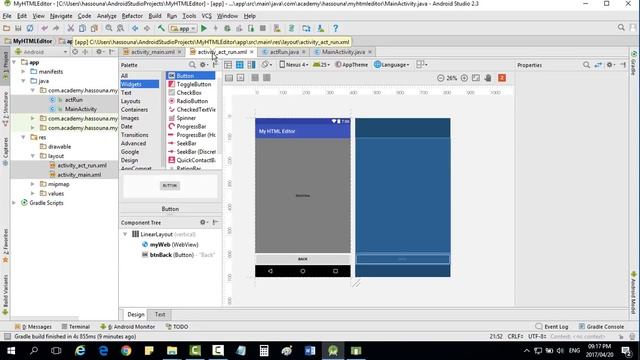Collapse the LinearLayout node in Component Tree
Image resolution: width=640 pixels, height=360 pixels.
pos(125,234)
